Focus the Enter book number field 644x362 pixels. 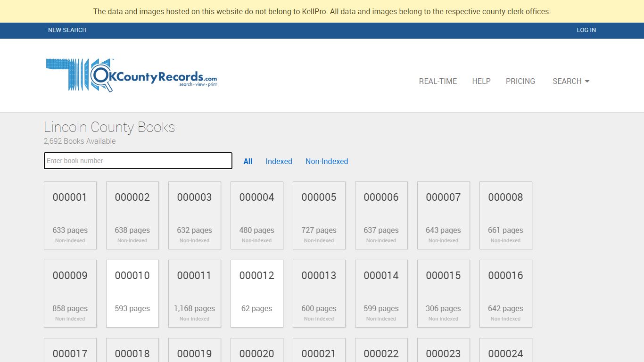(138, 161)
